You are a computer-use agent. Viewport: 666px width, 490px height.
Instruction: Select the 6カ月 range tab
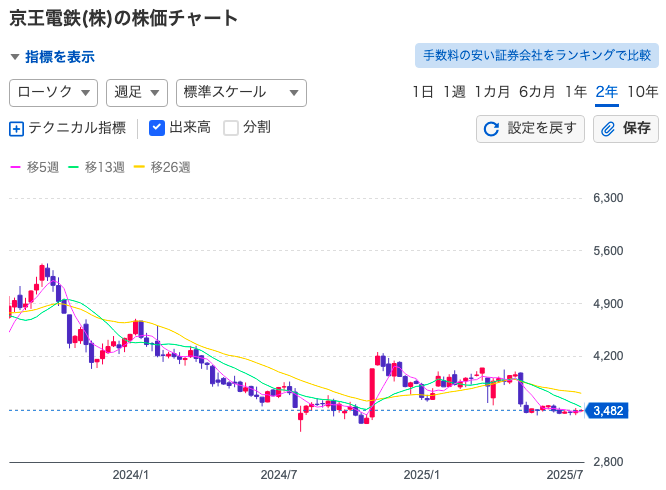[537, 92]
